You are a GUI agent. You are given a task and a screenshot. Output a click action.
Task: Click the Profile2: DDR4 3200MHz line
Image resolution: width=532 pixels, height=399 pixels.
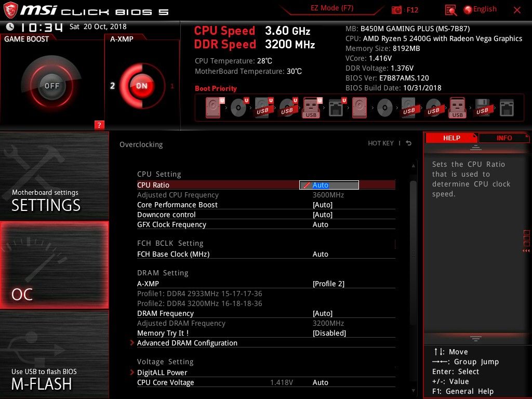[x=199, y=303]
